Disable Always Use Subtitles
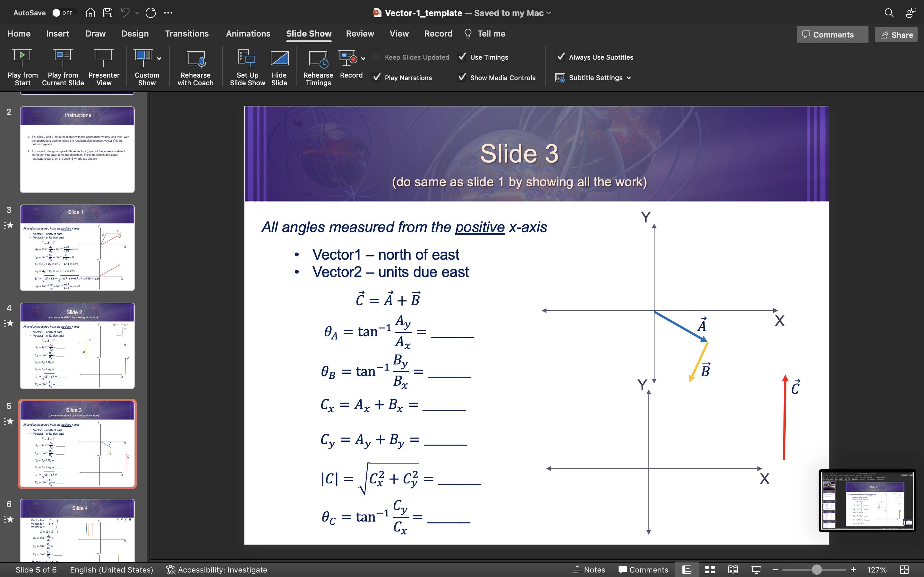This screenshot has width=924, height=577. click(x=560, y=57)
